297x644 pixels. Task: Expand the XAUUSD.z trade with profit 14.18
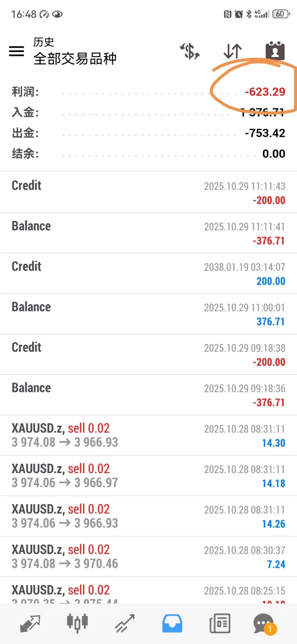point(148,476)
